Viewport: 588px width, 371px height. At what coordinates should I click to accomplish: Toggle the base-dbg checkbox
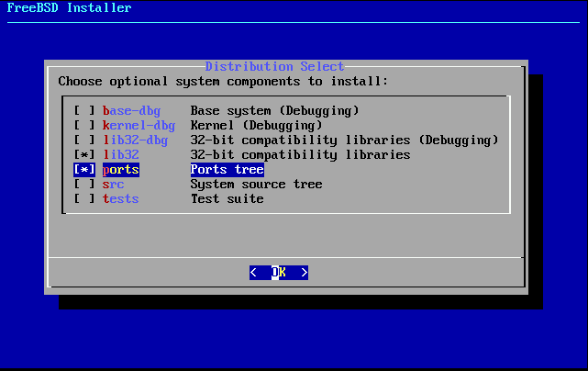click(x=84, y=111)
